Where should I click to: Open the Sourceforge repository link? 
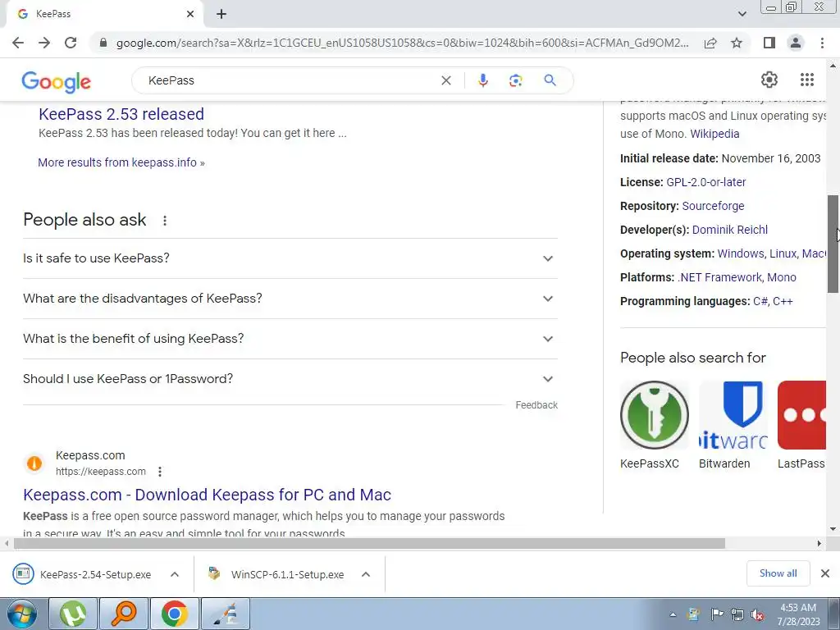[x=713, y=206]
